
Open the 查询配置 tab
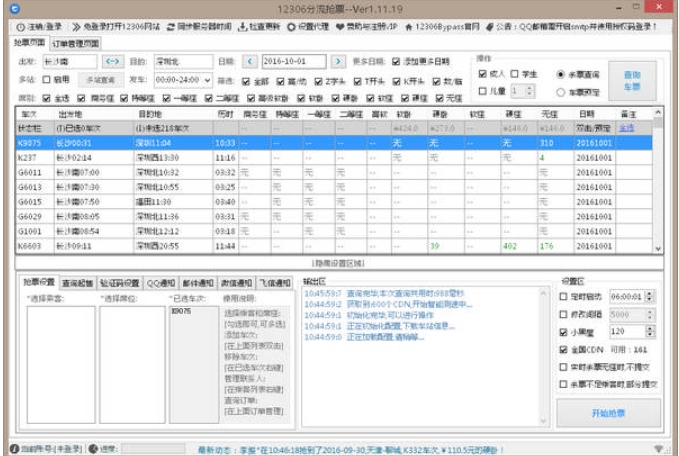point(77,283)
